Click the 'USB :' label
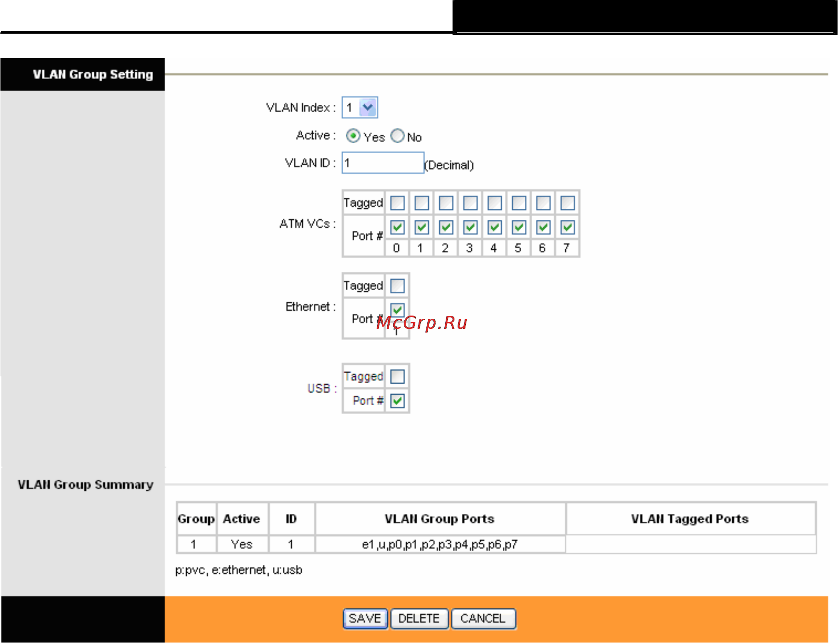838x644 pixels. coord(322,389)
